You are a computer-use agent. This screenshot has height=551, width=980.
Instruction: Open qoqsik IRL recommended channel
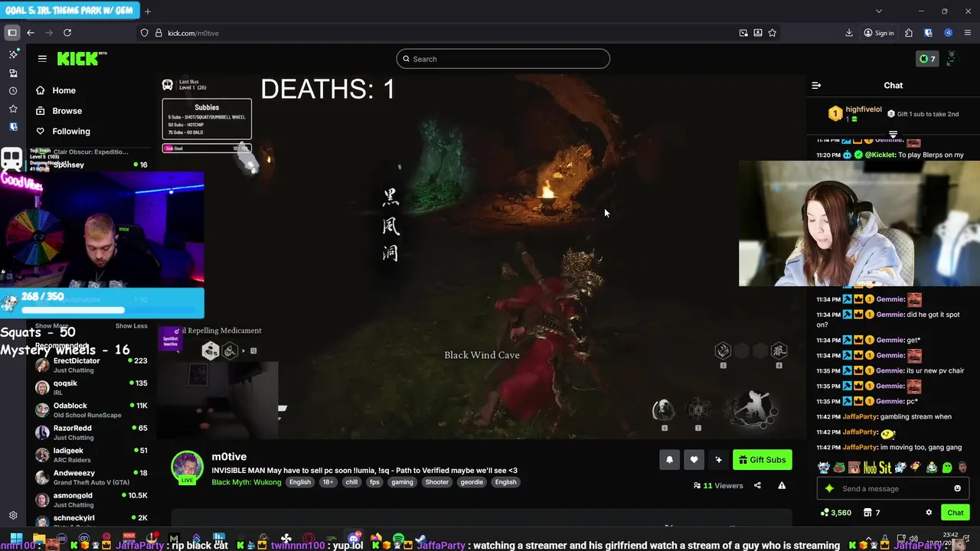91,387
